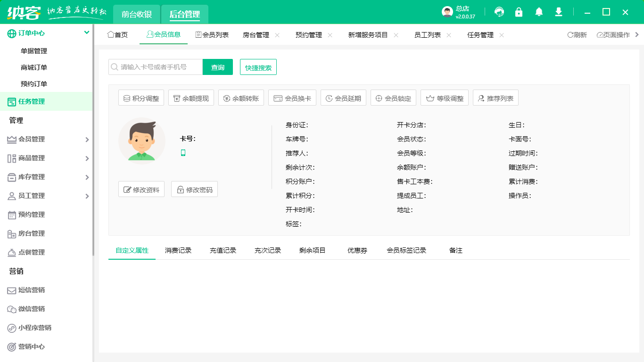The image size is (644, 362).
Task: Click the 积分调整 button
Action: [x=141, y=99]
